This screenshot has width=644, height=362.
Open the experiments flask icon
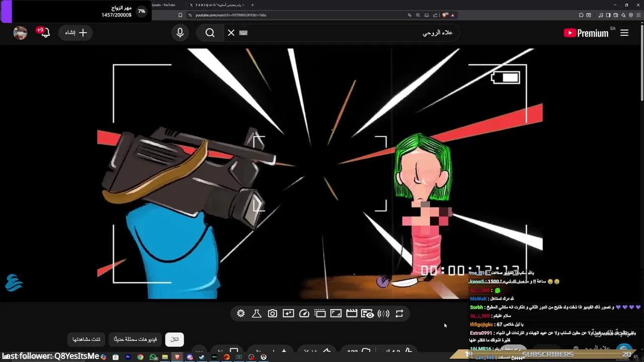(256, 314)
